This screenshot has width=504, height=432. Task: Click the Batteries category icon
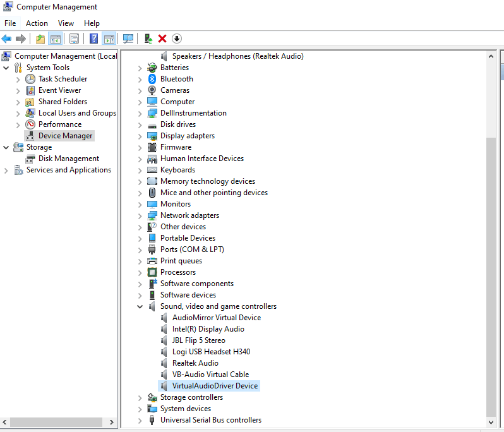[x=152, y=68]
